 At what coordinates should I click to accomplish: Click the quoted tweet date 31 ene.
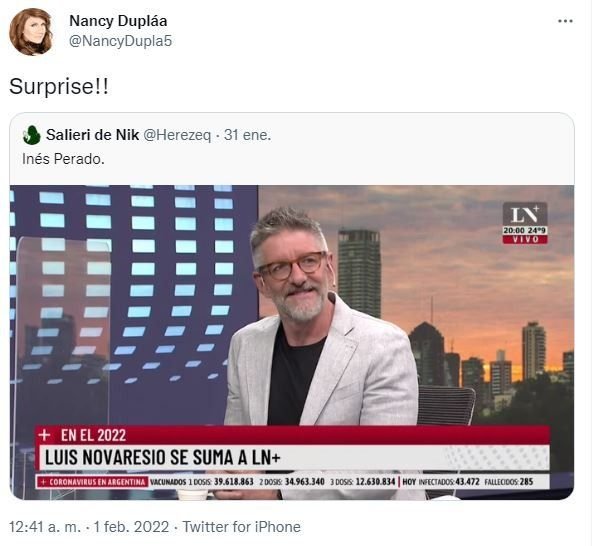click(248, 135)
